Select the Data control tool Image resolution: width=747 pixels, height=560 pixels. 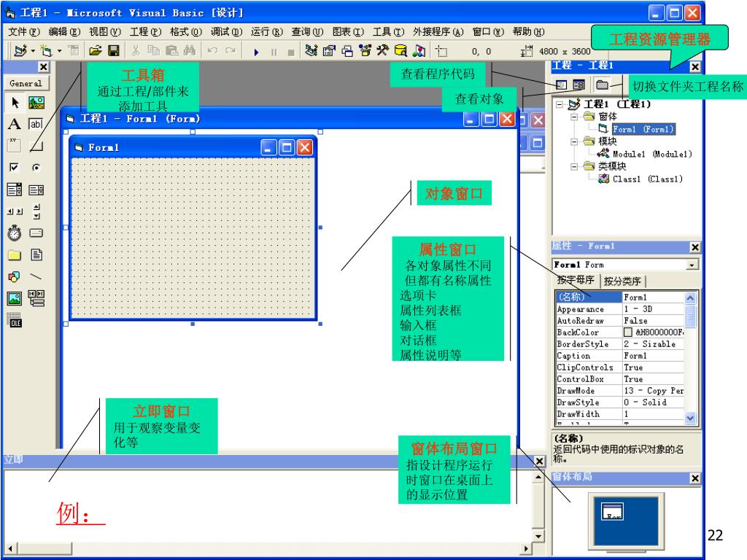click(36, 298)
